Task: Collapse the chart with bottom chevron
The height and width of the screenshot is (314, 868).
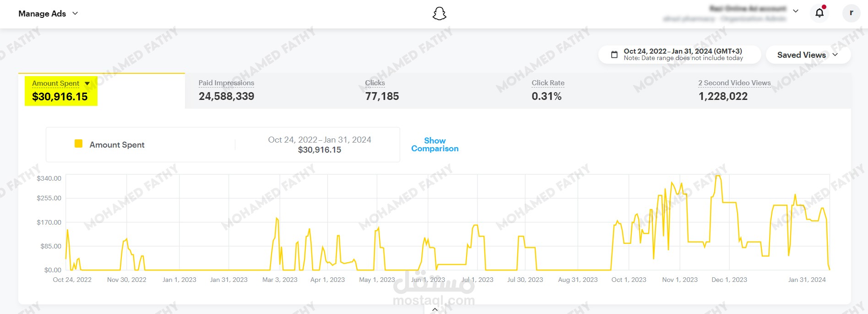Action: (435, 310)
